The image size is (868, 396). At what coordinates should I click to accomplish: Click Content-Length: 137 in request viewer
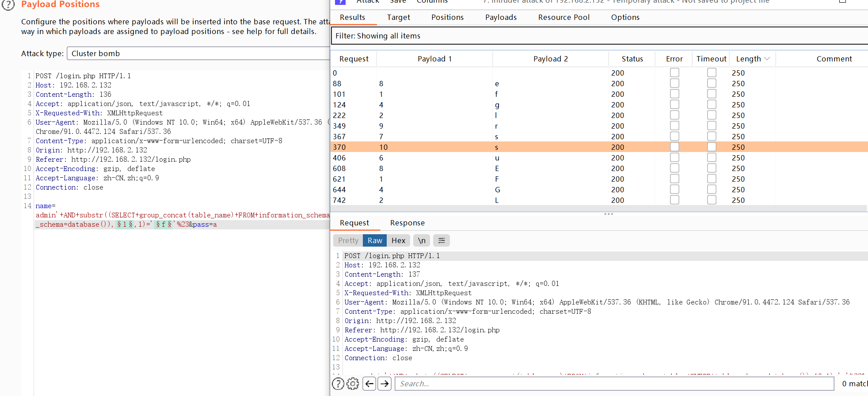tap(382, 274)
